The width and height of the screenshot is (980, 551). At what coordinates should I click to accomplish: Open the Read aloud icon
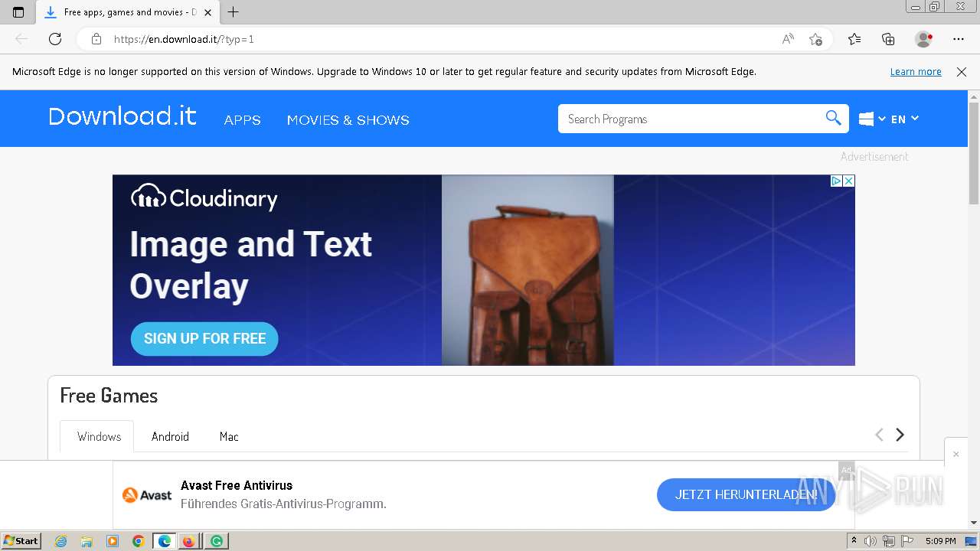point(788,39)
